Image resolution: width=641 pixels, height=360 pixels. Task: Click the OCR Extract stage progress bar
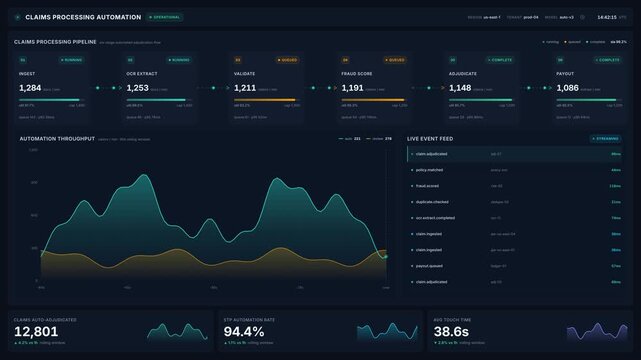pyautogui.click(x=159, y=100)
